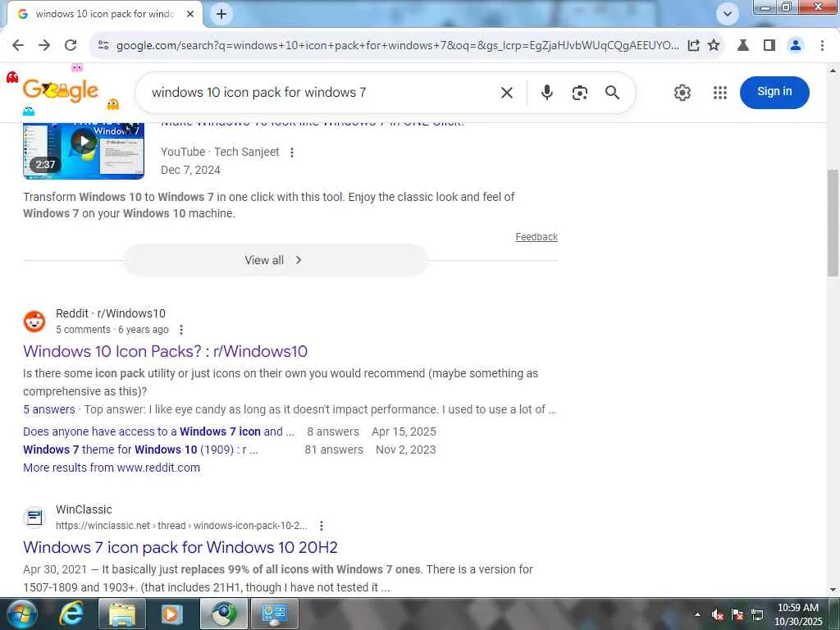Click the WinClassic favicon icon
This screenshot has height=630, width=840.
(x=34, y=517)
